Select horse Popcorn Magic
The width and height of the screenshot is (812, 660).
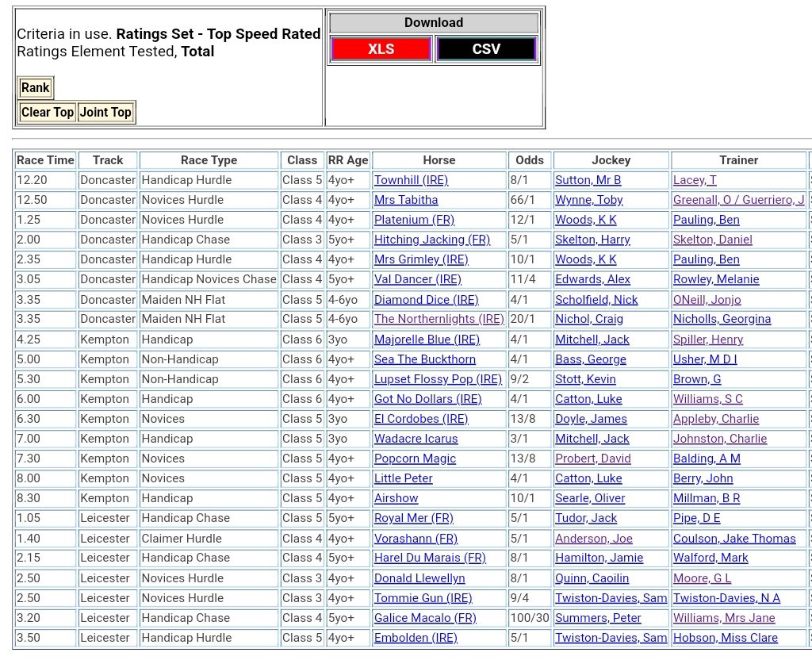(x=415, y=459)
